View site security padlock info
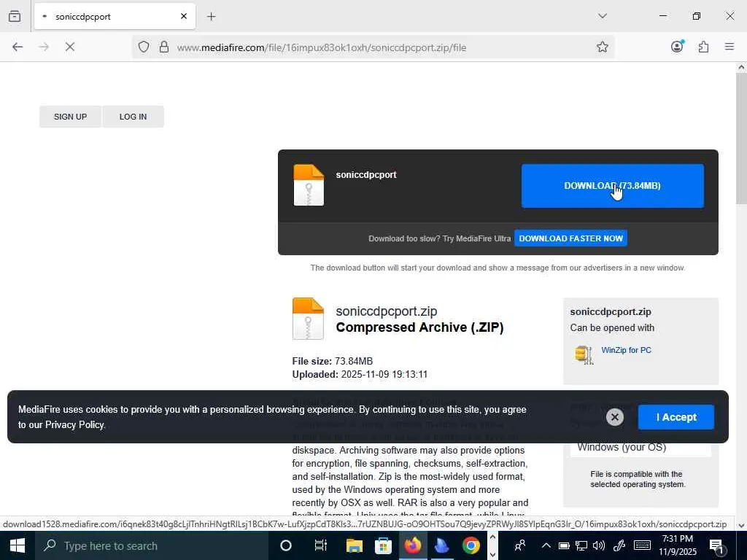Screen dimensions: 747x560 pos(164,47)
